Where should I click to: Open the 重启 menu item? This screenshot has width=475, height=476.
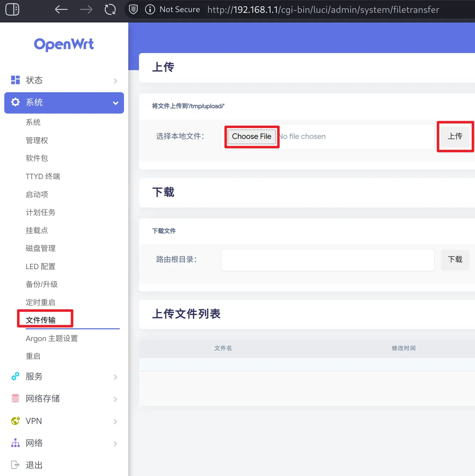tap(33, 356)
